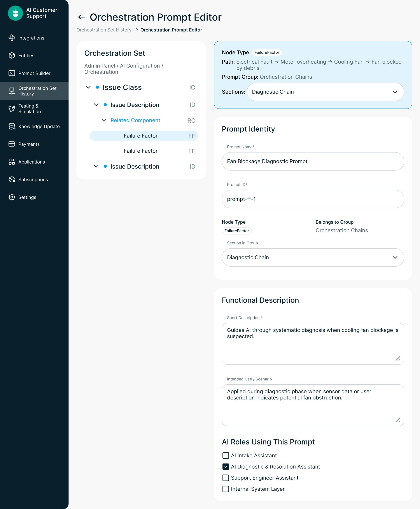Click the Settings gear icon
This screenshot has height=509, width=420.
tap(12, 197)
